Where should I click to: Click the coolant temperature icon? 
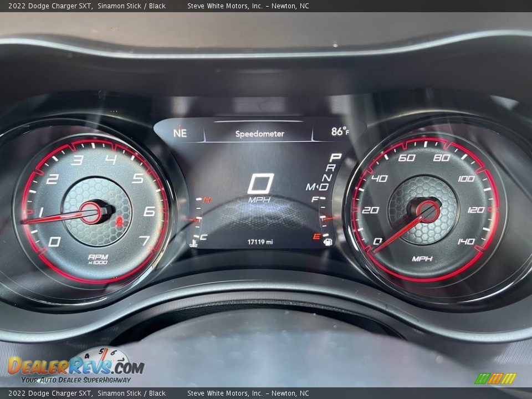click(x=194, y=242)
